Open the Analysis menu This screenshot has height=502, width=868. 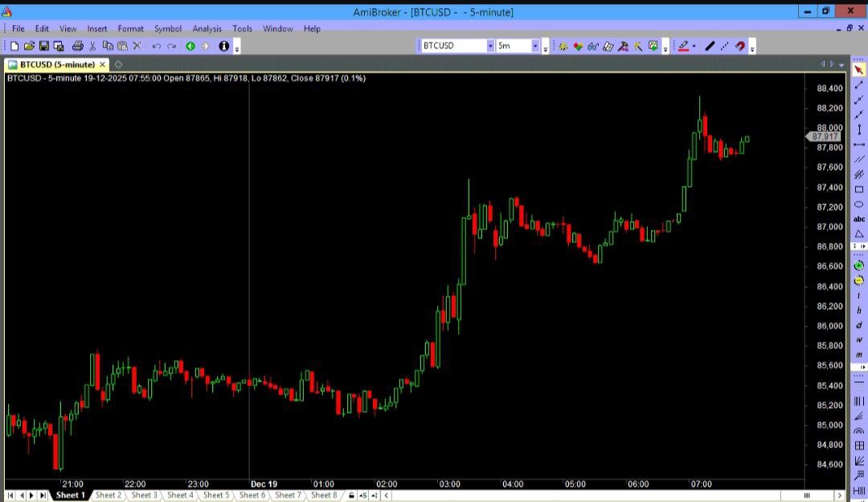207,29
